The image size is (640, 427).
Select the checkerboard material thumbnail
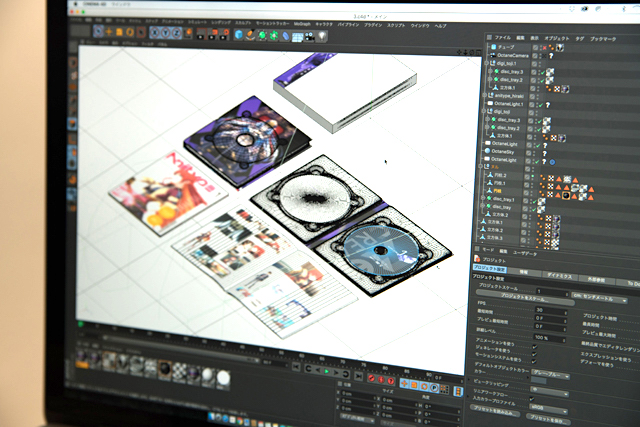(179, 371)
